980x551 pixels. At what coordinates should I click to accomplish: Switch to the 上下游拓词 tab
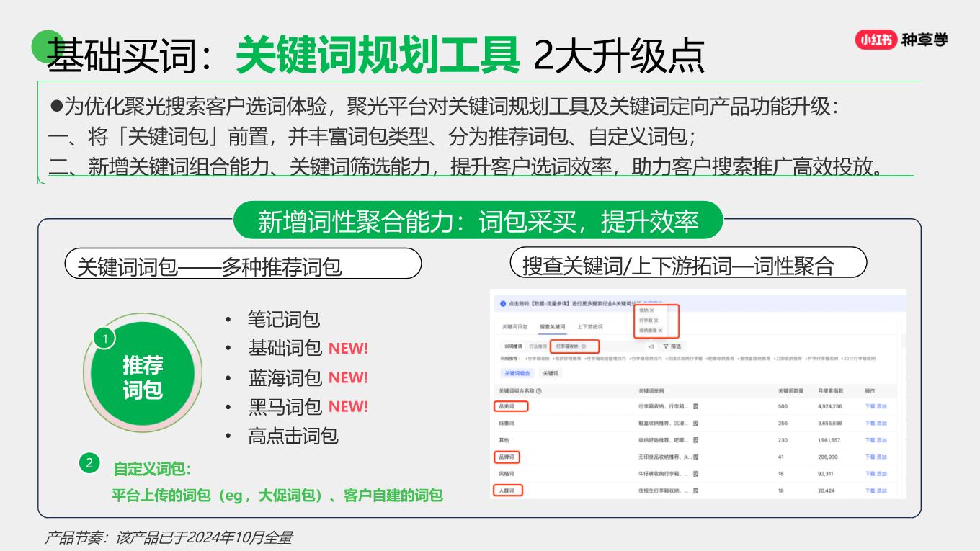pos(589,327)
